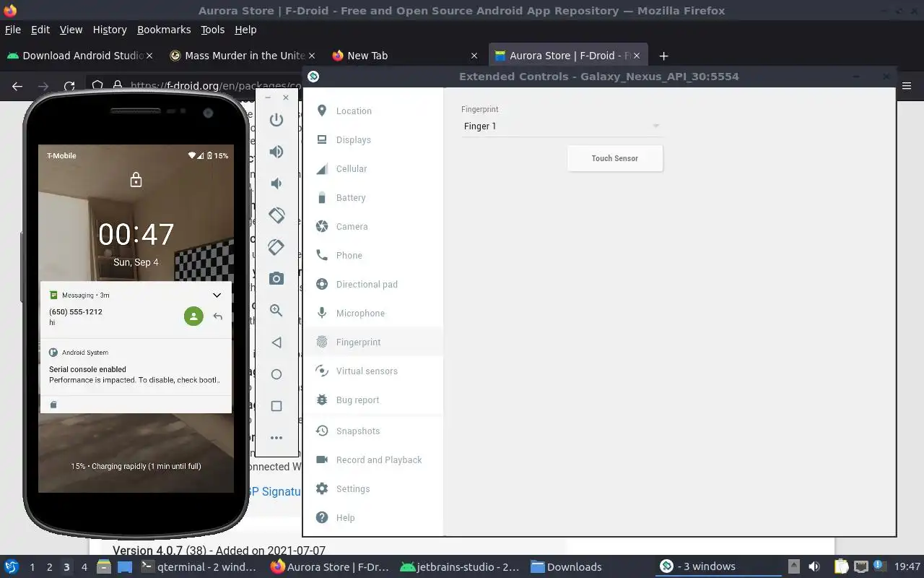Viewport: 924px width, 578px height.
Task: Switch to Mass Murder in the United tab
Action: point(243,56)
